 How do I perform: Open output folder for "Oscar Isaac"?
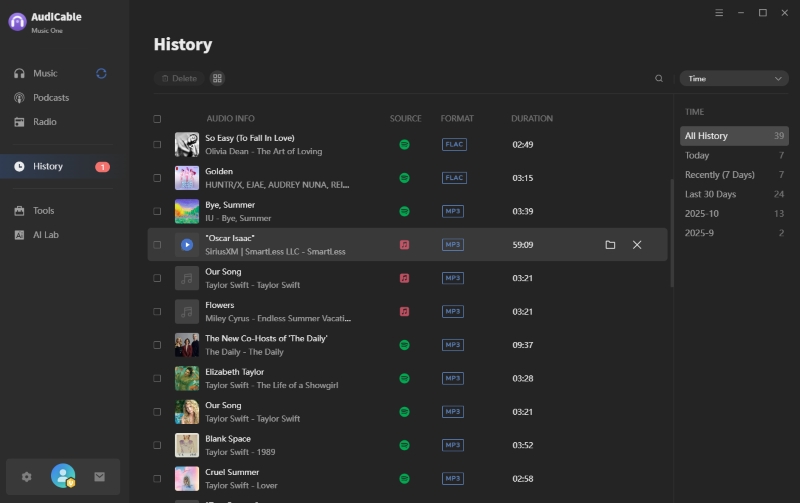point(610,245)
